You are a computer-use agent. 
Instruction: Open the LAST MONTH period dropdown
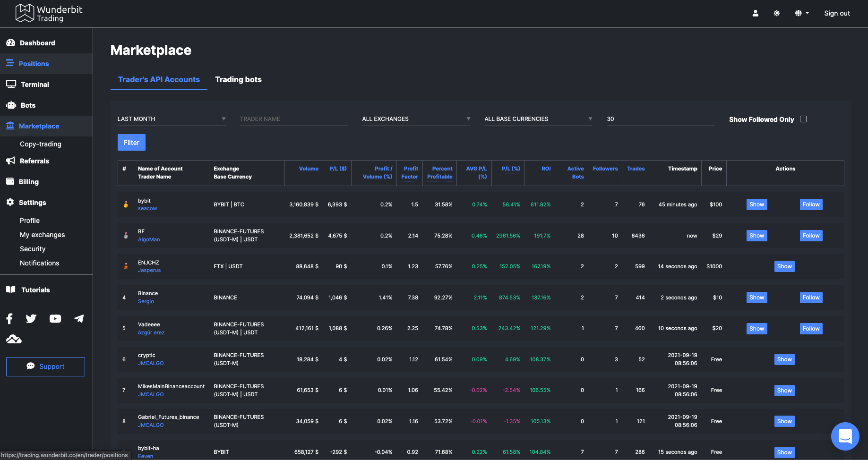[x=172, y=119]
